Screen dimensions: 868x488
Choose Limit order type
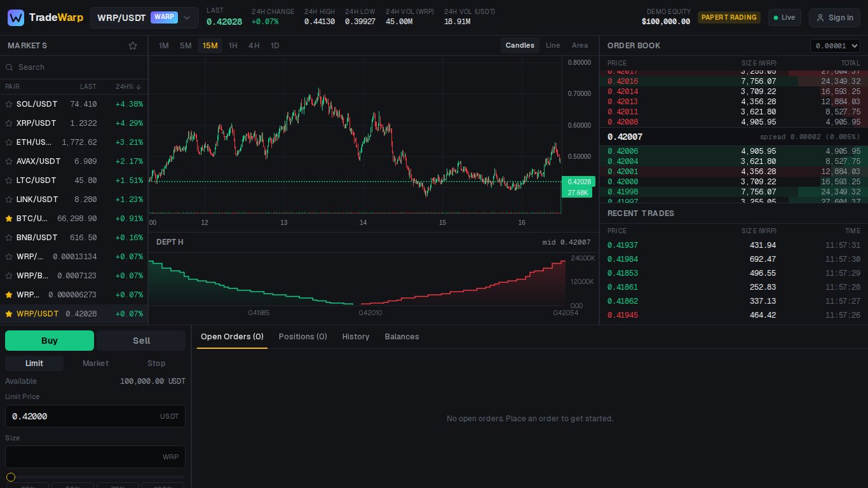(34, 363)
